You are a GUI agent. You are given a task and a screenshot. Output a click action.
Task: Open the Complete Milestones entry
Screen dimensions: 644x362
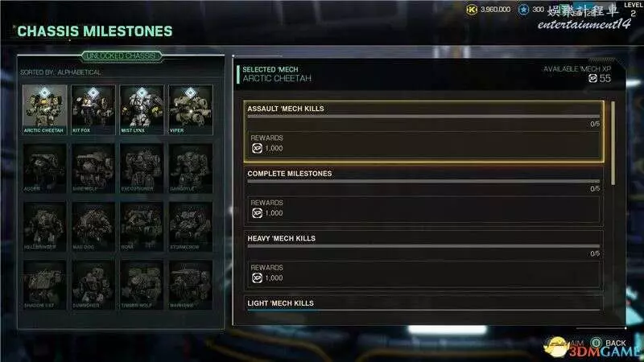click(x=424, y=195)
